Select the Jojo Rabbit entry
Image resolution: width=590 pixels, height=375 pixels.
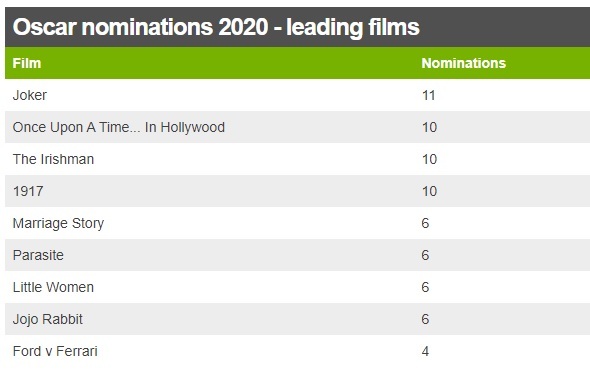(47, 319)
